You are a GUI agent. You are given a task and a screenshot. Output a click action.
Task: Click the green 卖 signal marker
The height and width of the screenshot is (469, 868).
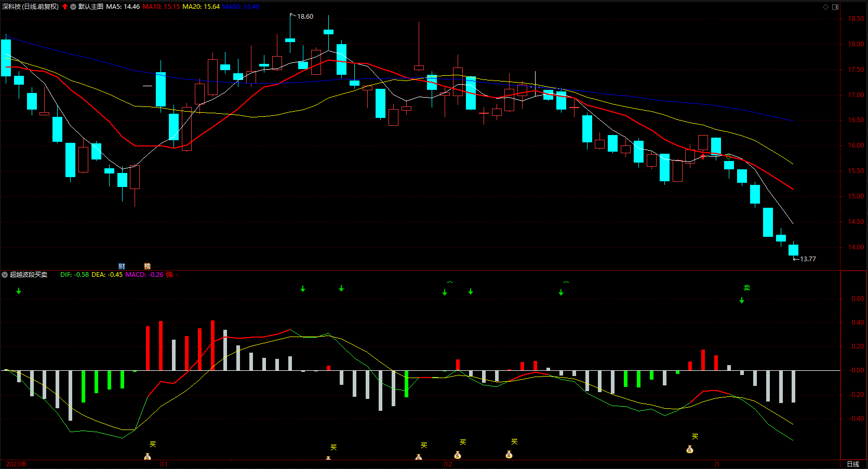point(747,288)
